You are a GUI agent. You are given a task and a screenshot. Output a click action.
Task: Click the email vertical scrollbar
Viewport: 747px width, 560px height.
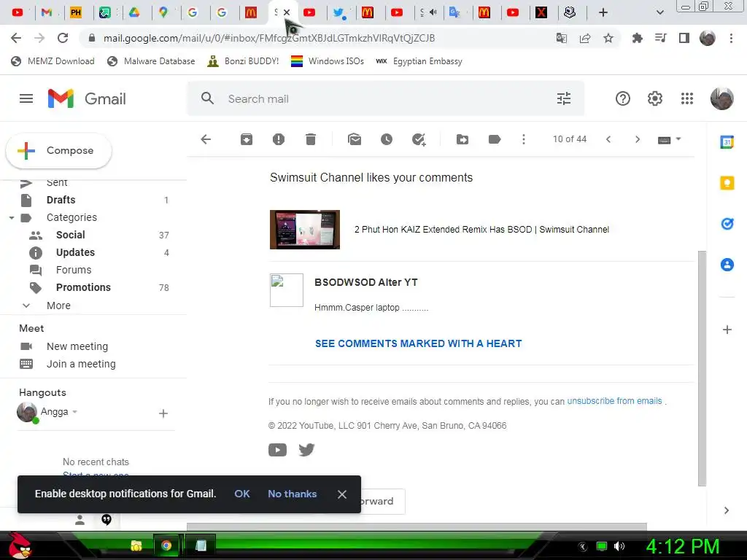pos(702,368)
